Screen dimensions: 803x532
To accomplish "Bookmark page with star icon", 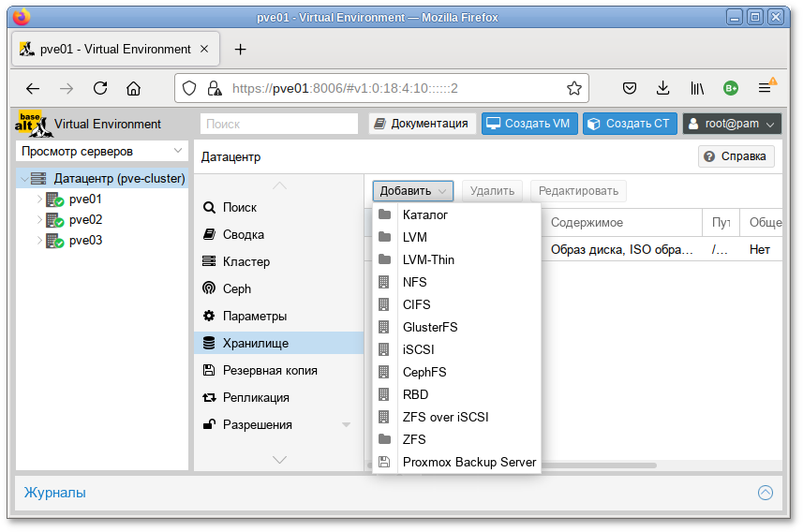I will point(574,88).
